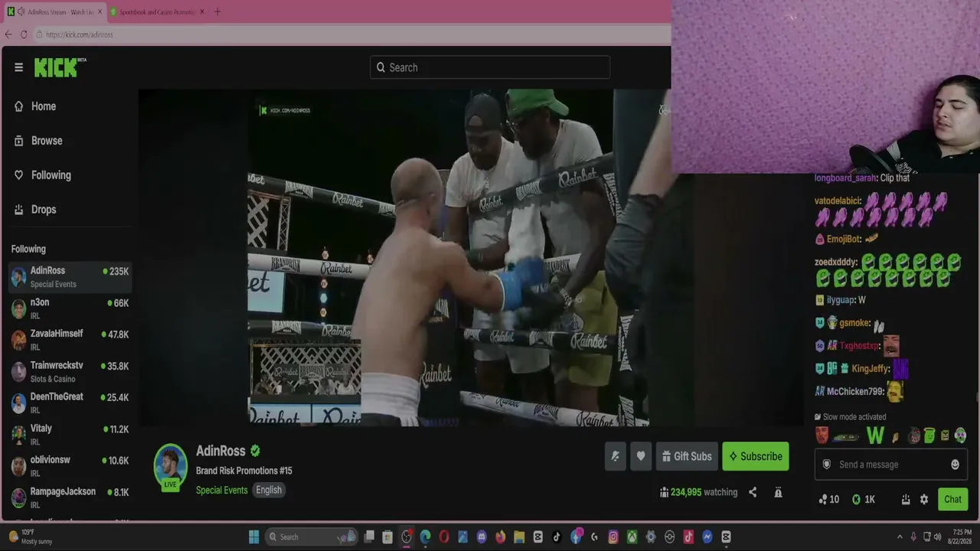Open File Explorer from the taskbar
Viewport: 980px width, 551px height.
pyautogui.click(x=519, y=536)
